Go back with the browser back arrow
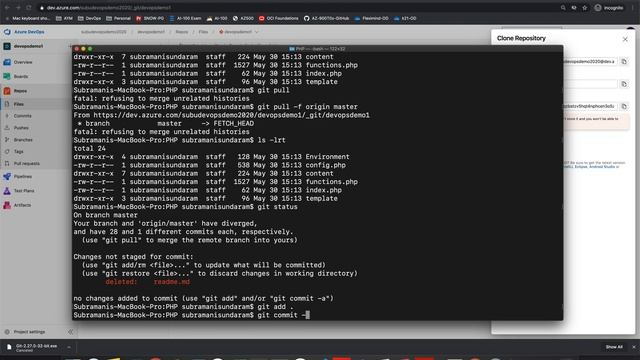The height and width of the screenshot is (360, 640). tap(7, 8)
